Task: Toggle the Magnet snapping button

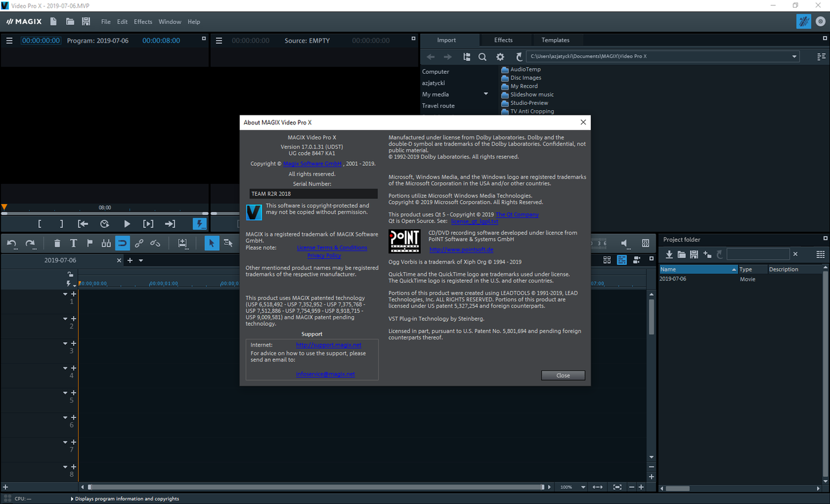Action: [x=123, y=243]
